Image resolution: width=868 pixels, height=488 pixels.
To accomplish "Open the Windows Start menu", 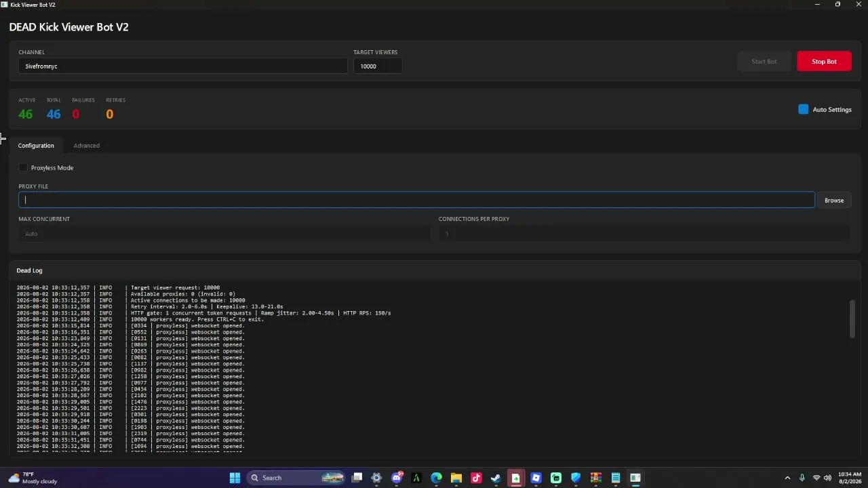I will point(235,478).
